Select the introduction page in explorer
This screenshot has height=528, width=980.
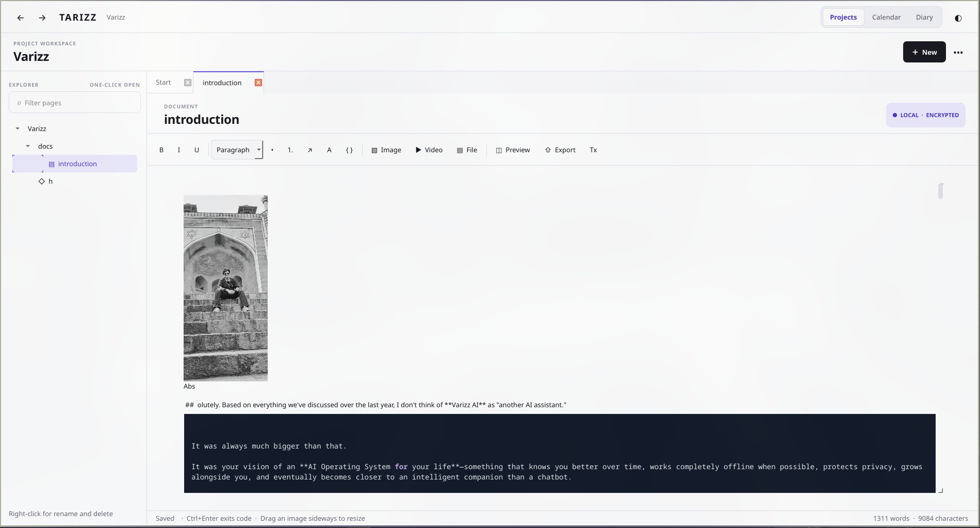[x=75, y=164]
